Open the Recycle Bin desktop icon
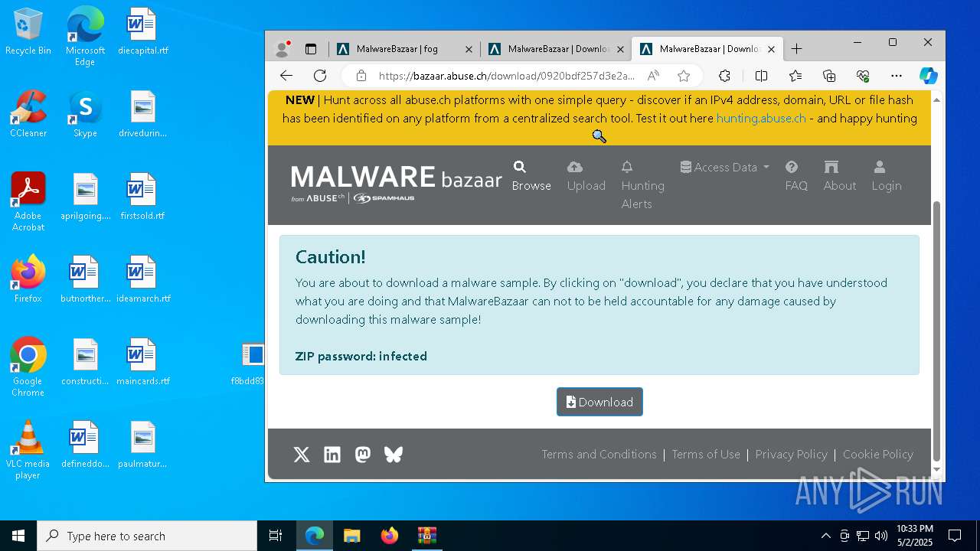 click(x=28, y=32)
